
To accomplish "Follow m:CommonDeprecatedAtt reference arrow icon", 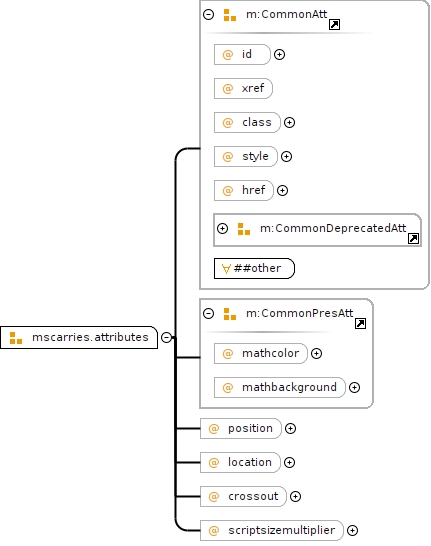I will (x=413, y=239).
